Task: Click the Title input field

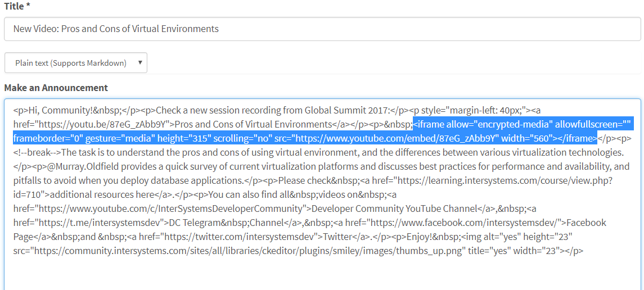Action: pos(322,29)
